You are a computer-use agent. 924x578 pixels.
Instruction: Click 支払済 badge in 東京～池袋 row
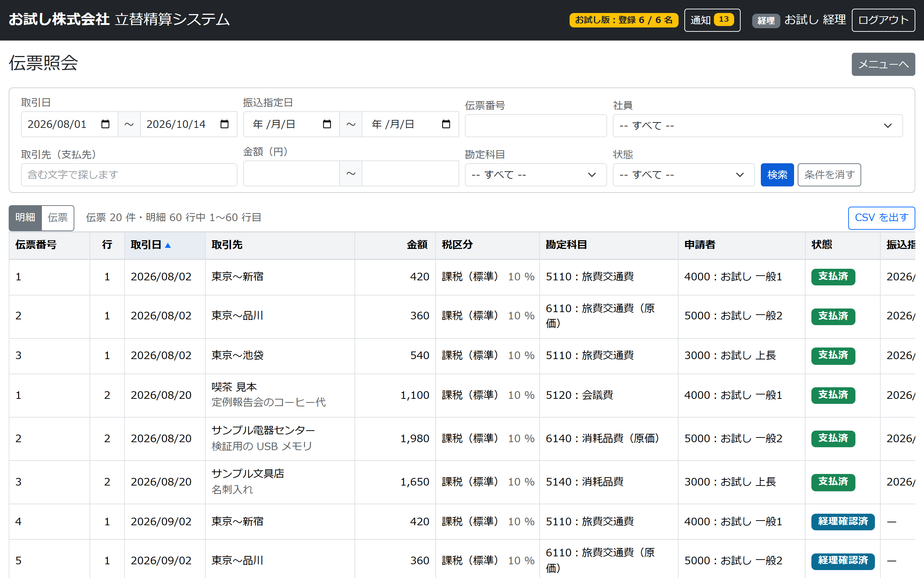tap(833, 355)
